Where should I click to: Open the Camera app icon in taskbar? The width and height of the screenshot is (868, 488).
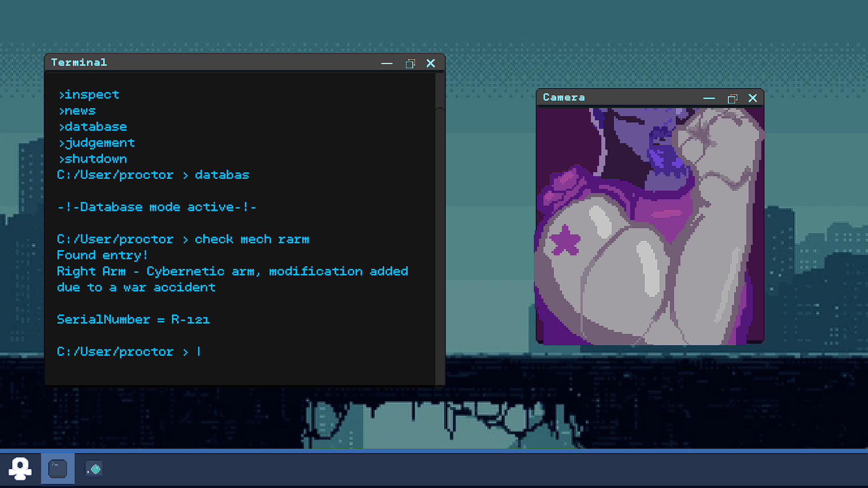click(x=94, y=469)
